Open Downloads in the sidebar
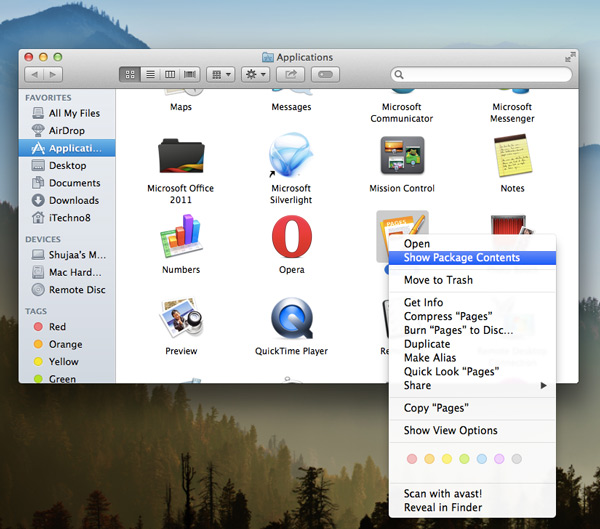600x529 pixels. tap(67, 200)
